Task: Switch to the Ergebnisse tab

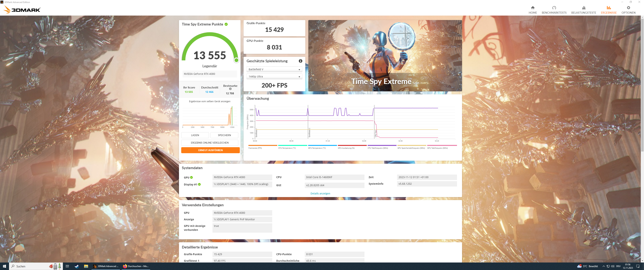Action: pyautogui.click(x=608, y=10)
